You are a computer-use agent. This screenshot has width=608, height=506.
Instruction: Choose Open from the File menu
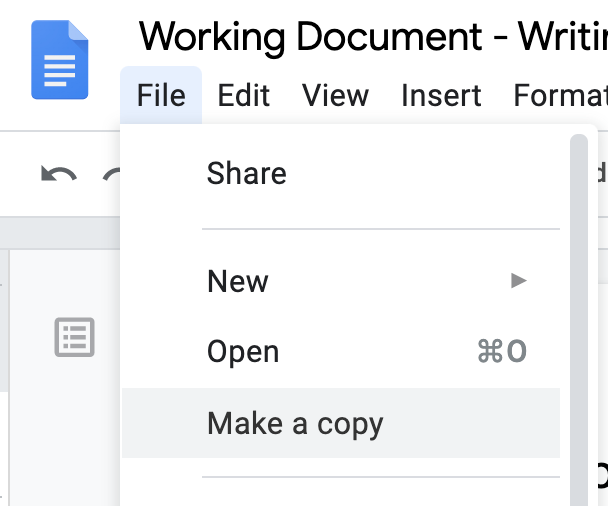(x=243, y=352)
